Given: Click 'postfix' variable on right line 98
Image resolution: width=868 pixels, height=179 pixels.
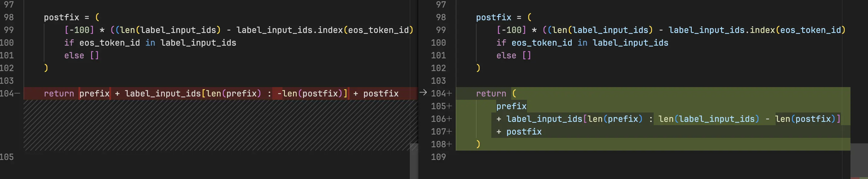Looking at the screenshot, I should [493, 18].
